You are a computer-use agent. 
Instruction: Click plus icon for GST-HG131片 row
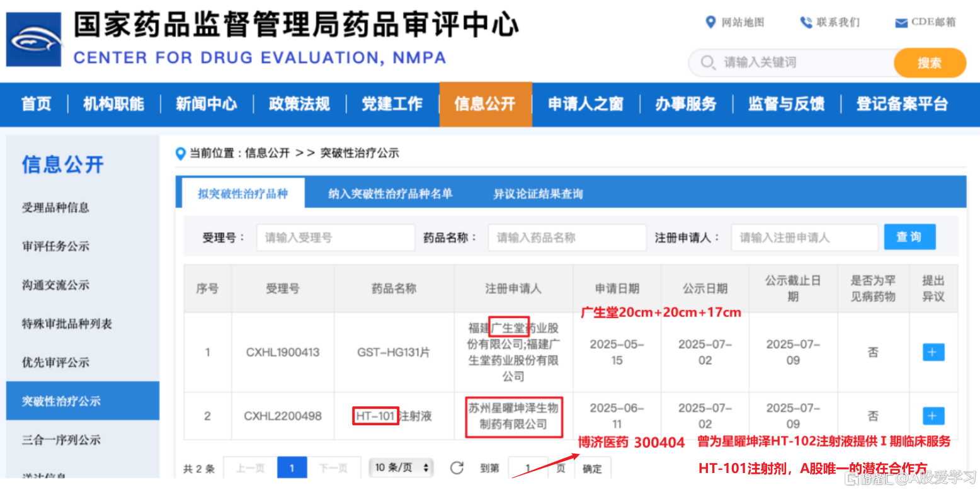coord(933,351)
